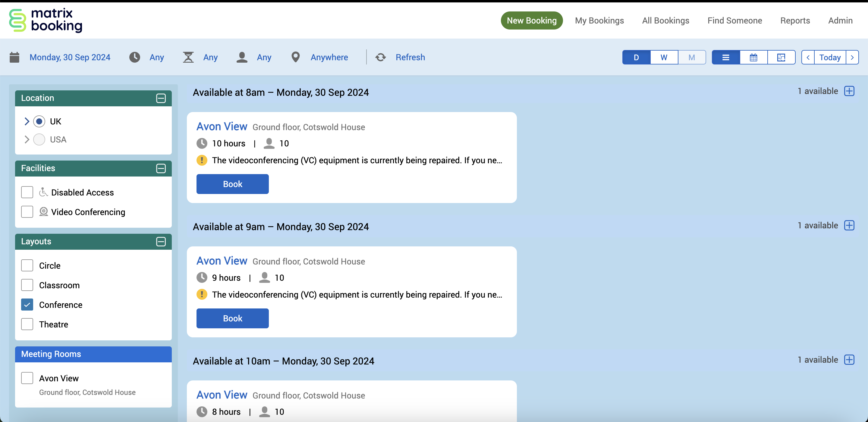868x422 pixels.
Task: Go to the next day arrow
Action: [852, 57]
